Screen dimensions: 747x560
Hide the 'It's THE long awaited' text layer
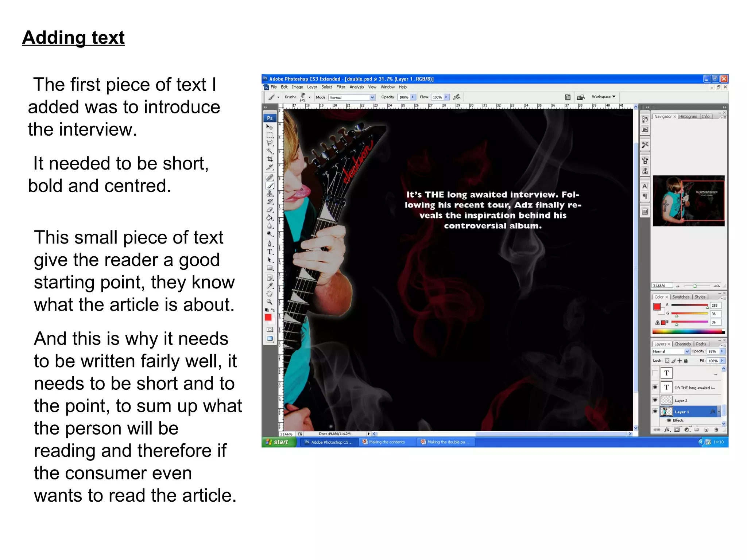coord(655,387)
